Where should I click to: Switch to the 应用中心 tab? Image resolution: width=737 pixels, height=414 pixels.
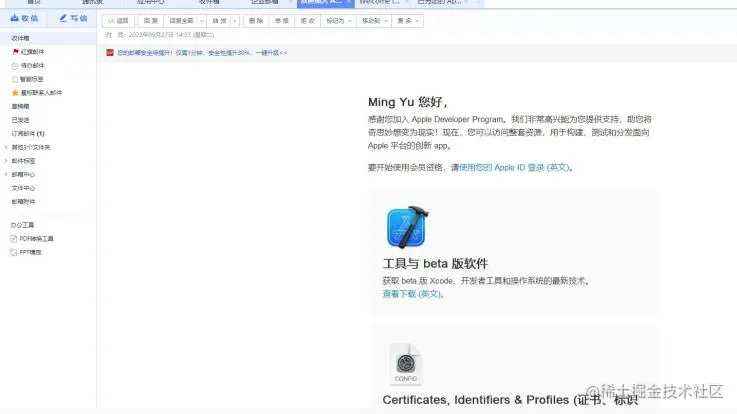pyautogui.click(x=150, y=2)
